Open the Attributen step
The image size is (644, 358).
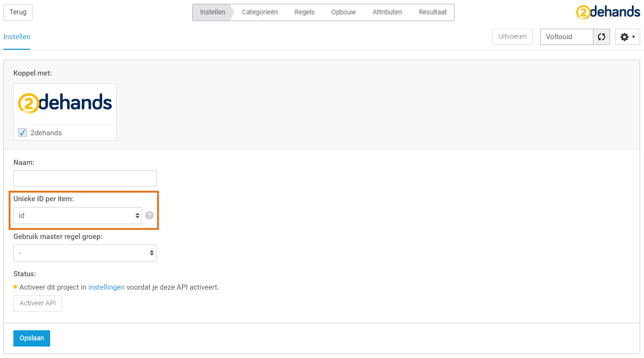pyautogui.click(x=387, y=12)
